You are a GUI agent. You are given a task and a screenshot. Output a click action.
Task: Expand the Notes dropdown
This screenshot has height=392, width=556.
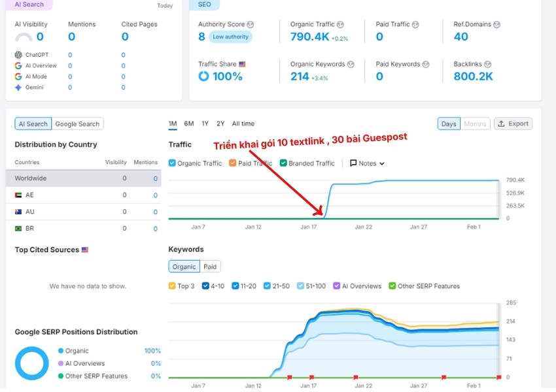(367, 163)
